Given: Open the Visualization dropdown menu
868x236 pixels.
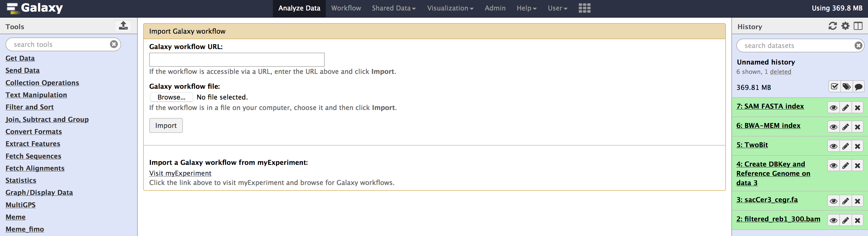Looking at the screenshot, I should pyautogui.click(x=450, y=8).
